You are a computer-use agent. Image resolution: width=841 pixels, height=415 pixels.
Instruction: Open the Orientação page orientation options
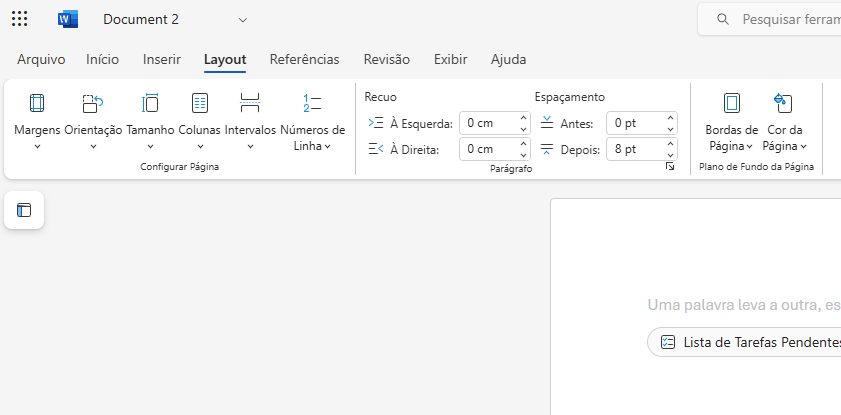pyautogui.click(x=93, y=120)
